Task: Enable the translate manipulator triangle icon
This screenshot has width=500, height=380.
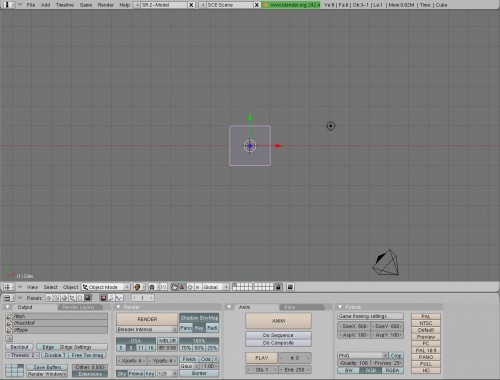Action: (x=182, y=287)
